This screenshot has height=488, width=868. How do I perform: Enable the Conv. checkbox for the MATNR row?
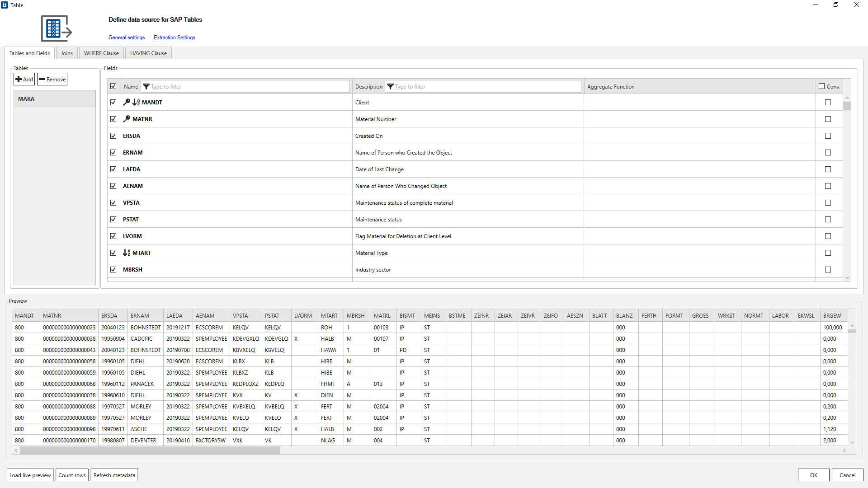[828, 119]
